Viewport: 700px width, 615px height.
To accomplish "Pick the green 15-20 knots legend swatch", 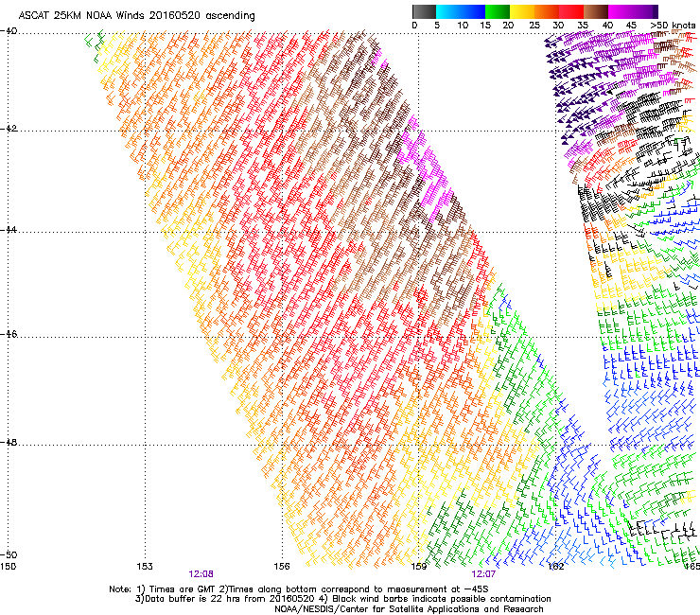I will pyautogui.click(x=498, y=11).
